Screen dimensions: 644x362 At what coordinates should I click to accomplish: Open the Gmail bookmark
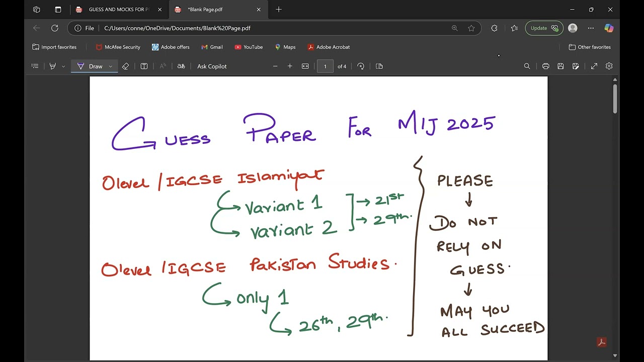click(212, 47)
